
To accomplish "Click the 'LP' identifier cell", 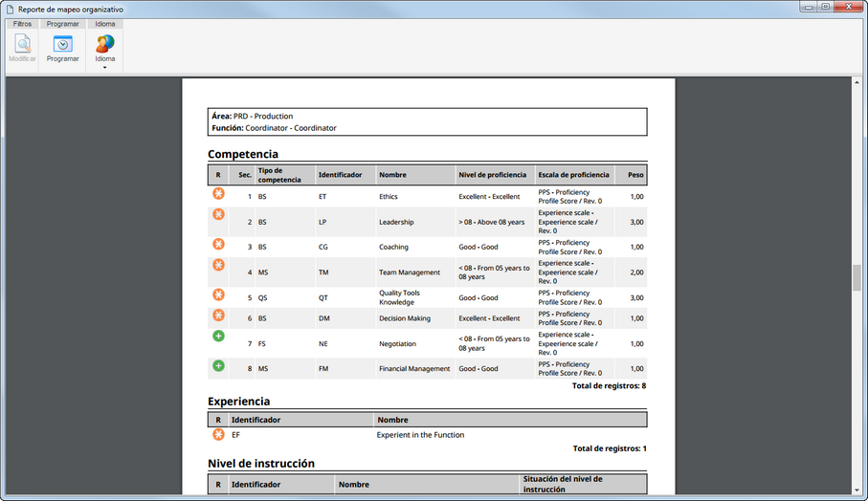I will tap(323, 222).
